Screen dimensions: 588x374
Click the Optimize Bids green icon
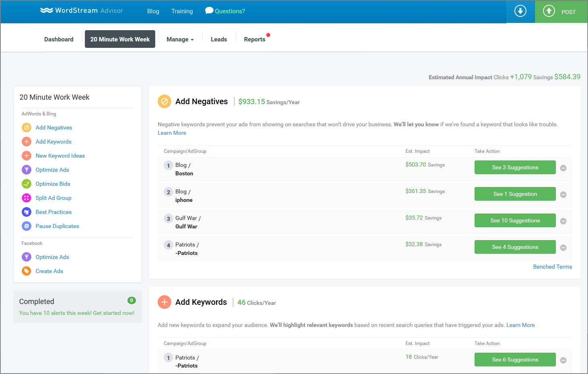[x=27, y=184]
